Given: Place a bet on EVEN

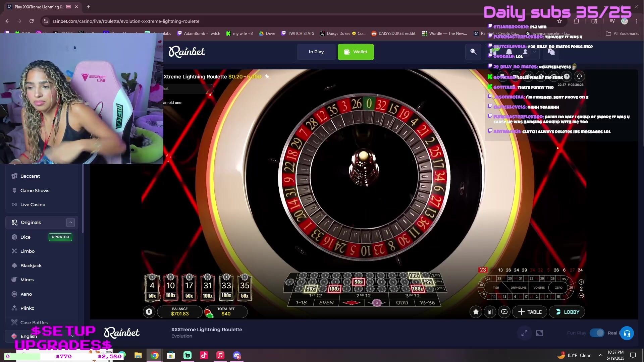Looking at the screenshot, I should pos(326,303).
